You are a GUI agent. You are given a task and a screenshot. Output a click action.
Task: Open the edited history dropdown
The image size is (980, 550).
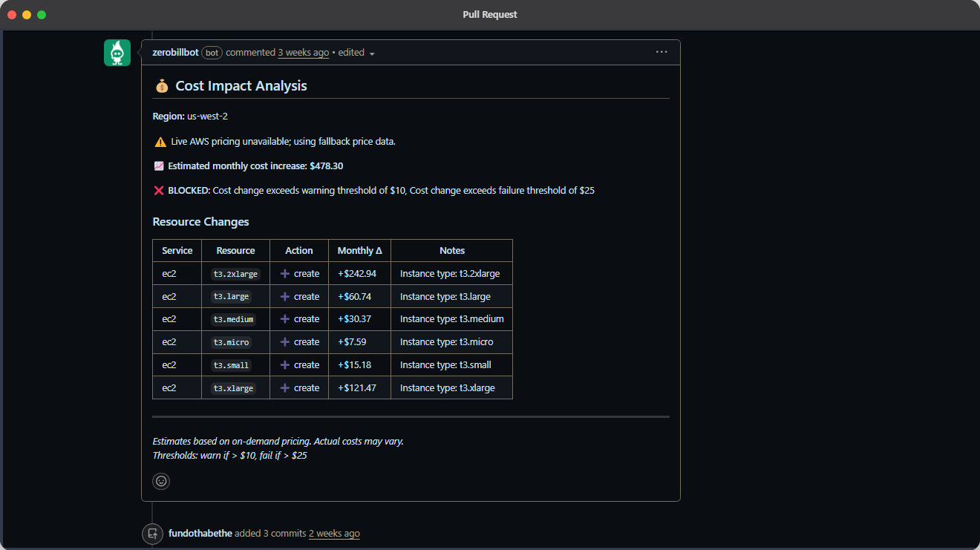pos(356,53)
